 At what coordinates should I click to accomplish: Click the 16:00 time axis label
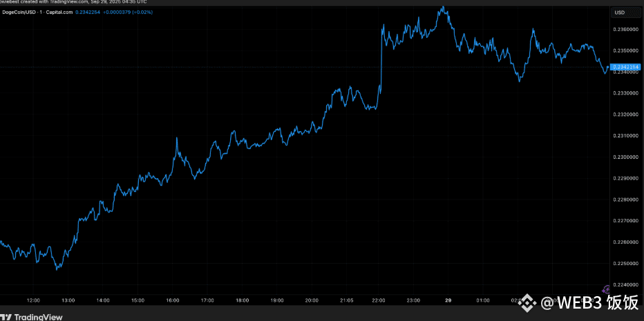pyautogui.click(x=173, y=300)
